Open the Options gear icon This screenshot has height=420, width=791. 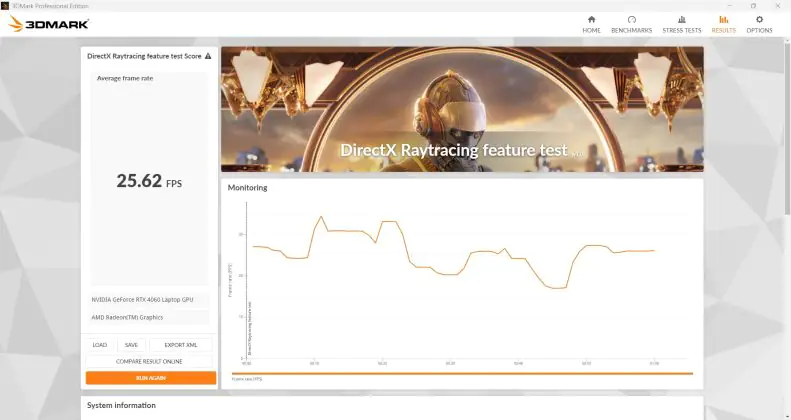tap(759, 19)
